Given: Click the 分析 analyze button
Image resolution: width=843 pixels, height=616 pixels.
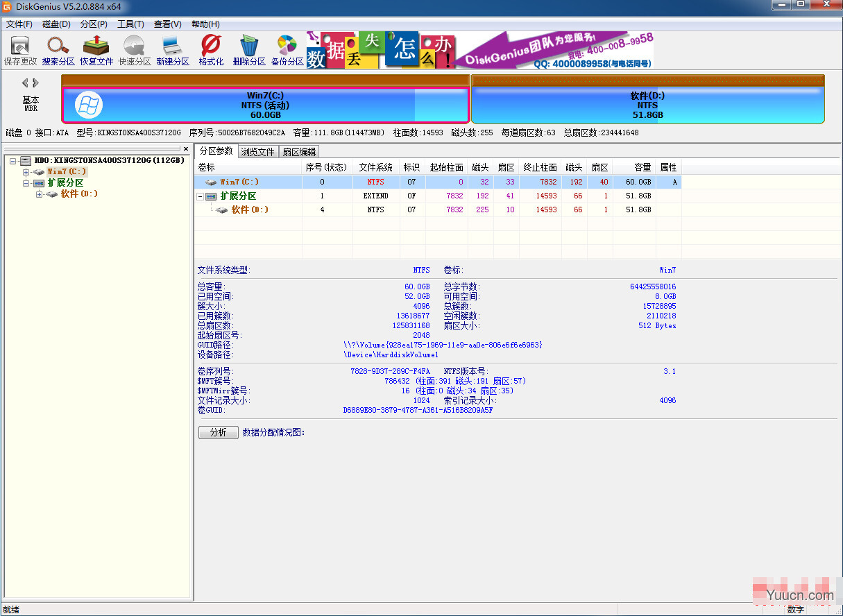Looking at the screenshot, I should point(218,432).
